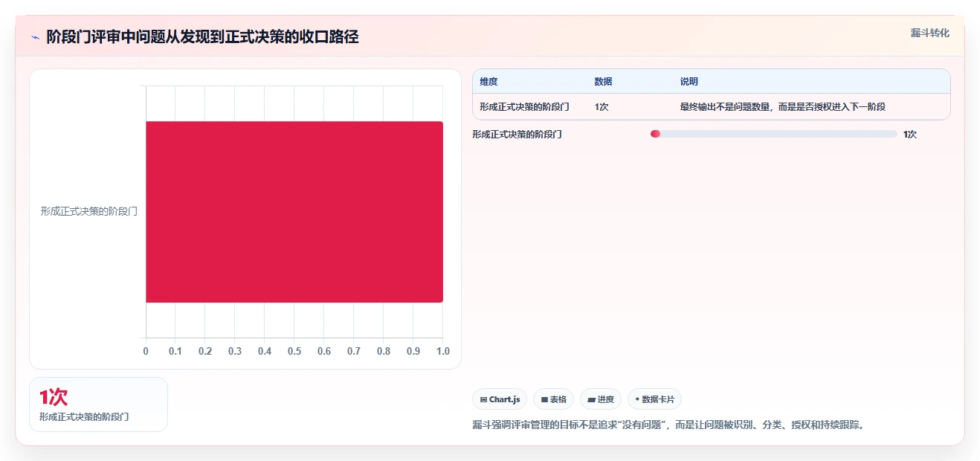Click the 最终输出不是问题数量 description cell
This screenshot has height=461, width=980.
point(782,107)
